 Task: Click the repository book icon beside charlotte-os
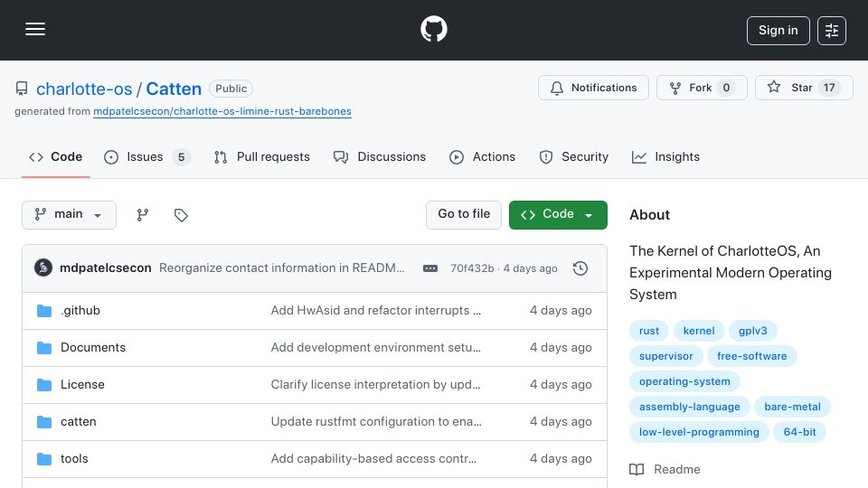click(22, 89)
